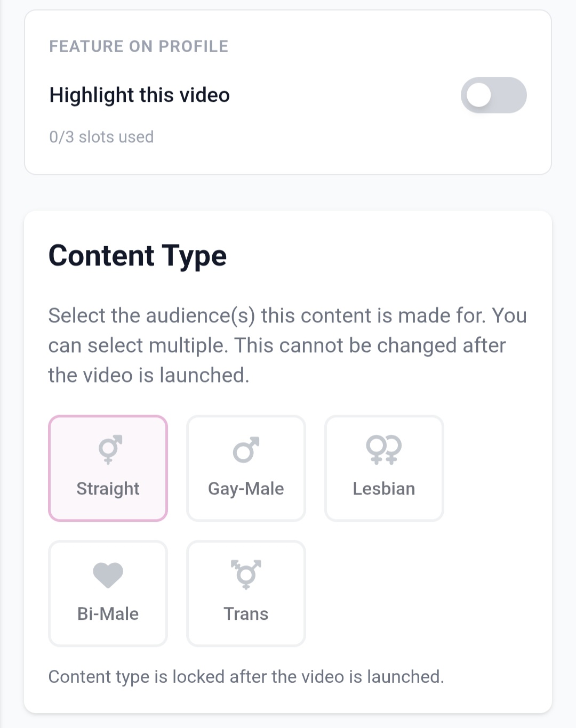Click the Straight gender symbol icon
This screenshot has height=728, width=576.
pyautogui.click(x=110, y=449)
